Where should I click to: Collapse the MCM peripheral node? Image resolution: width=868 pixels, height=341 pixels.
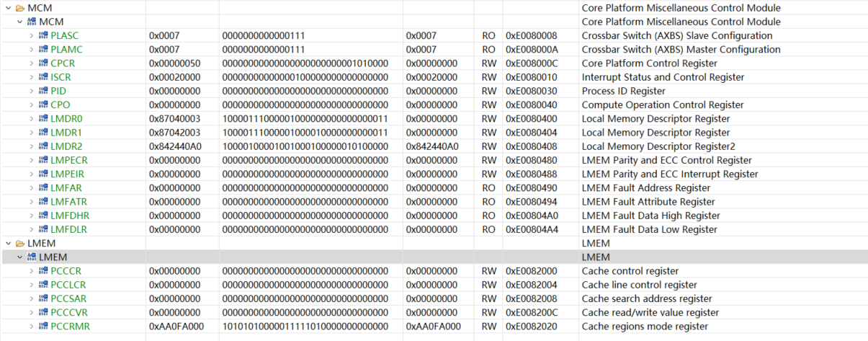[x=19, y=22]
